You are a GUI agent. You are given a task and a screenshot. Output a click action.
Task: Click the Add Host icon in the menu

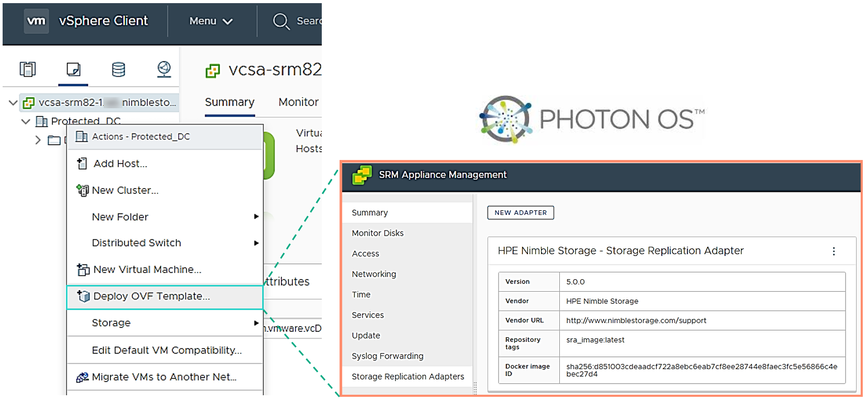coord(82,164)
